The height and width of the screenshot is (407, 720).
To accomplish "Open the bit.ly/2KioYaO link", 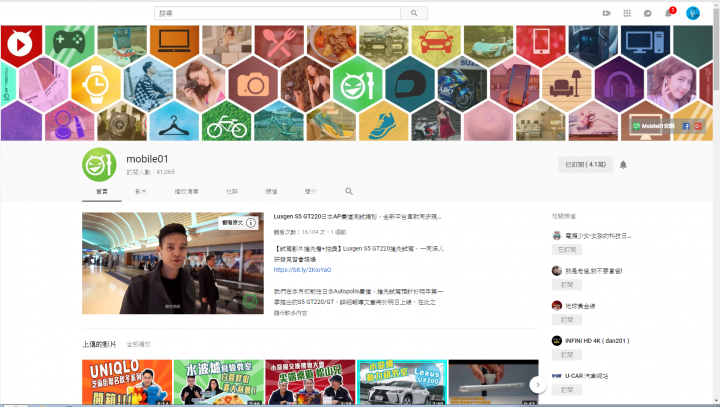I will [x=302, y=270].
